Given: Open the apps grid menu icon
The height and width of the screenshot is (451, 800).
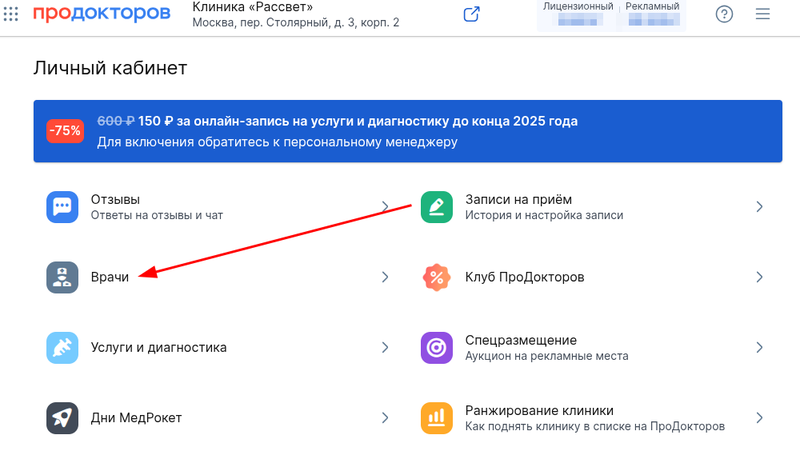Looking at the screenshot, I should [x=12, y=14].
